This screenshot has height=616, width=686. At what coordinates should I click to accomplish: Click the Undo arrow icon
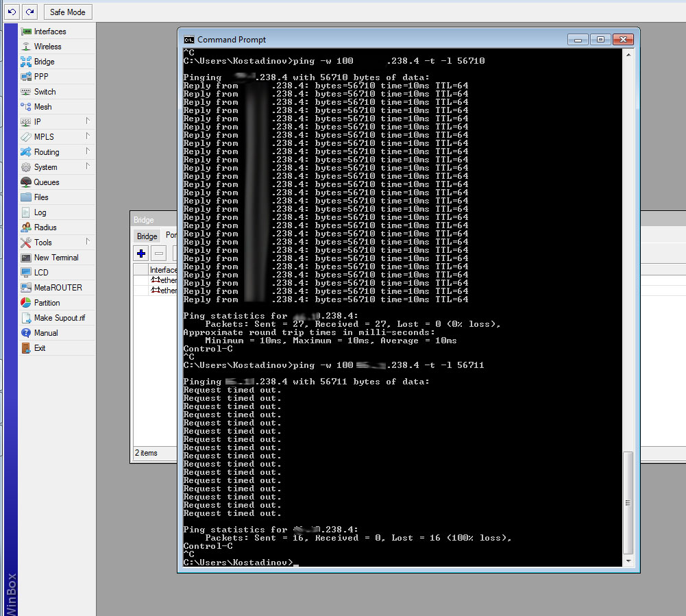12,12
